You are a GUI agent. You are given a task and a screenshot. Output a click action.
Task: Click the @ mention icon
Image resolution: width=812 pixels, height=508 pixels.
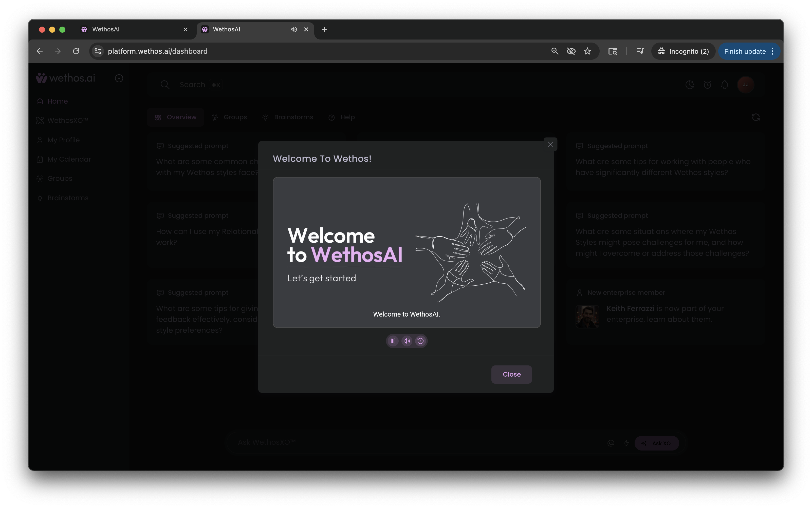(x=611, y=443)
